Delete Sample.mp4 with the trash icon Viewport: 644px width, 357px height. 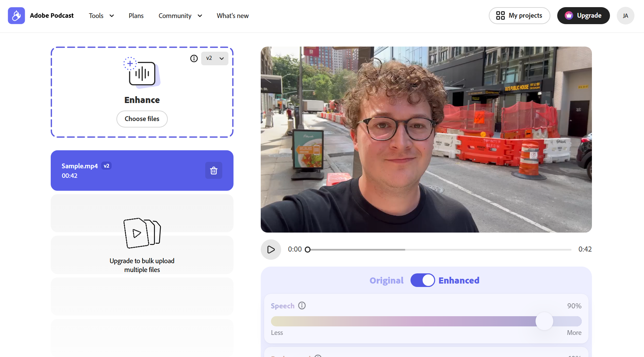pos(213,170)
